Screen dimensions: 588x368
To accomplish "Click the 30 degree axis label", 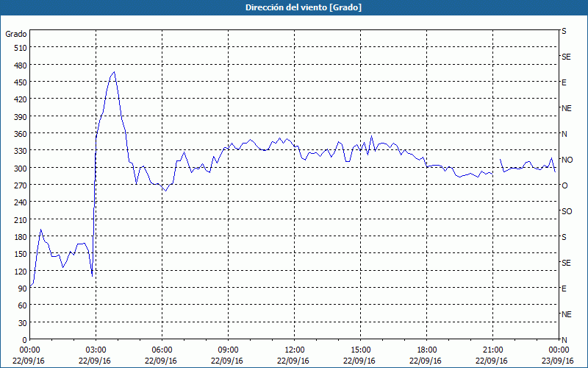I will click(23, 323).
